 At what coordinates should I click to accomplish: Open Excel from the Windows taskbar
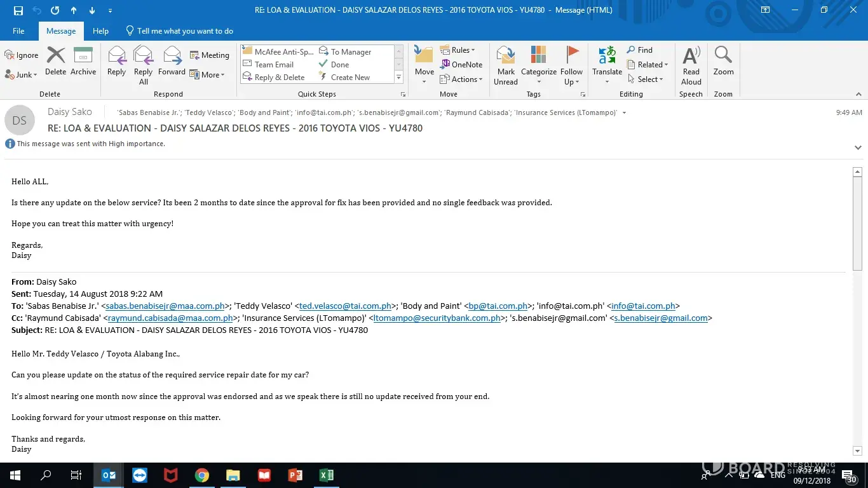[x=326, y=475]
